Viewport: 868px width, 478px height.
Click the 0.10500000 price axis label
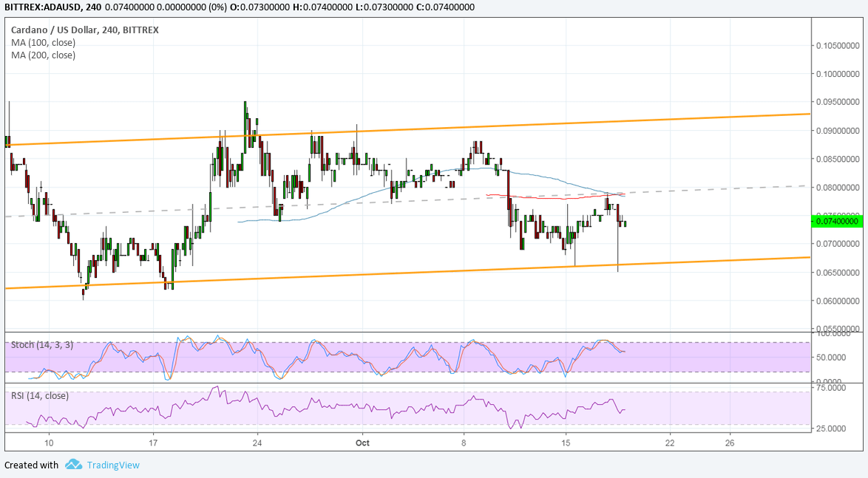click(838, 45)
